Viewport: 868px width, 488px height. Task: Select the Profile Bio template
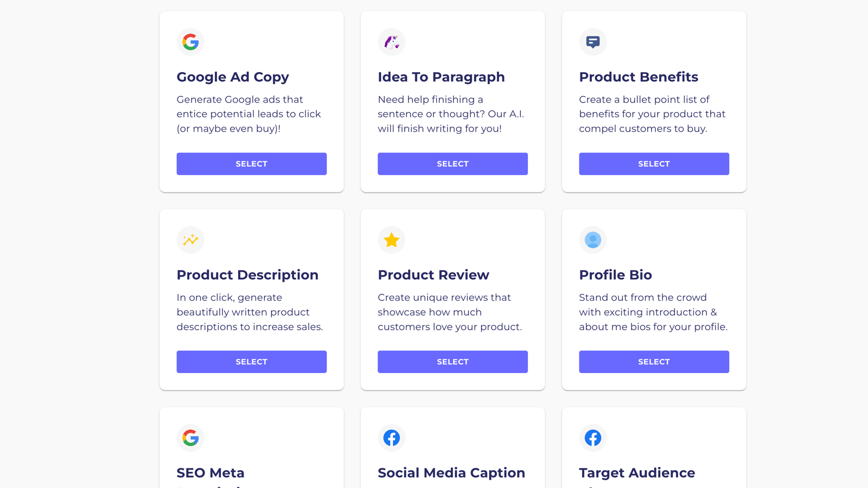point(654,362)
